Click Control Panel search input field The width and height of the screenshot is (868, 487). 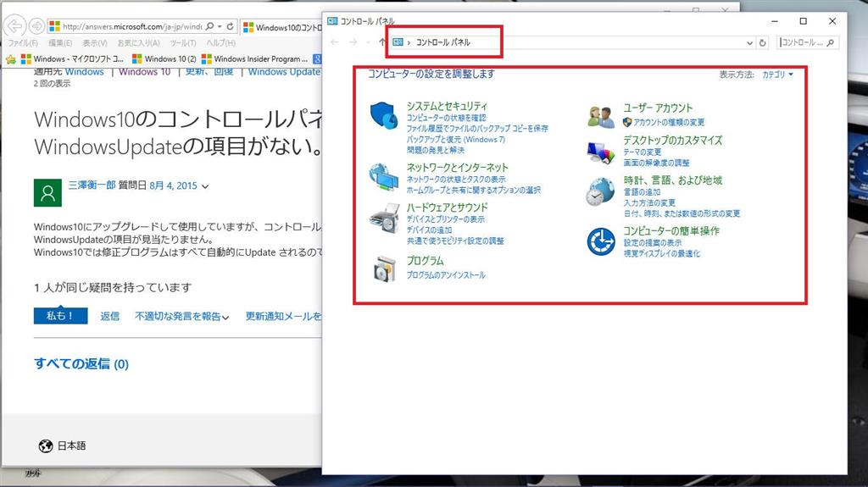point(802,42)
